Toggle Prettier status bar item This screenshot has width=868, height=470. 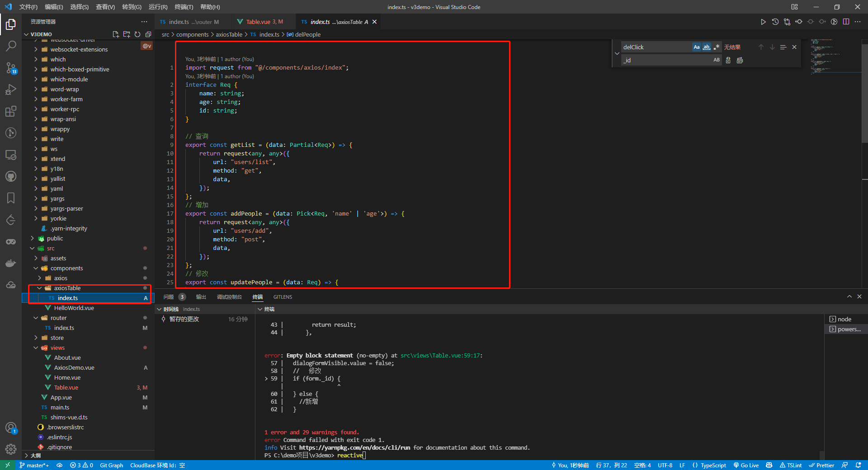[822, 465]
